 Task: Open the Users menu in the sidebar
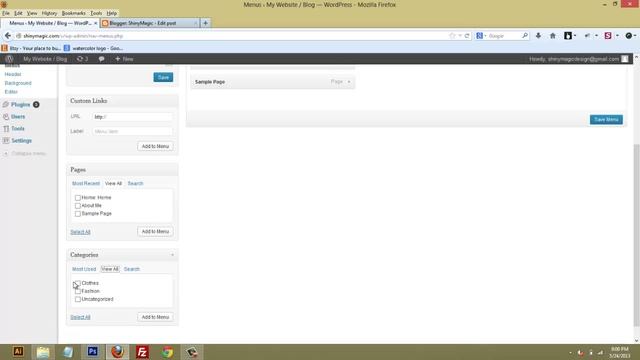pyautogui.click(x=18, y=117)
